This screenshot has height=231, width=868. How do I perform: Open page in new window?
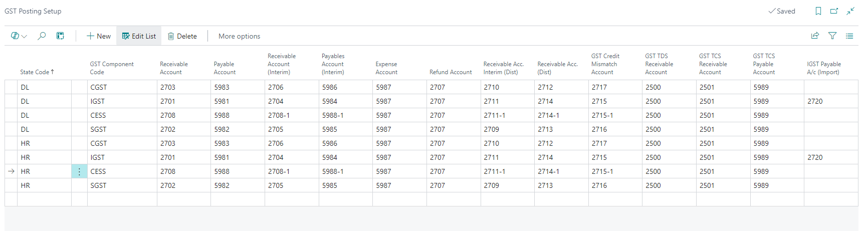834,11
